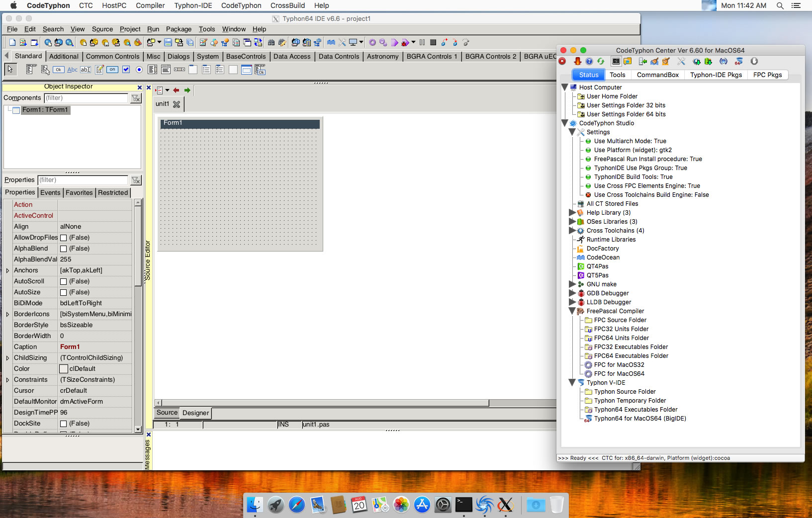
Task: Click the Caption property value Form1
Action: pos(70,347)
